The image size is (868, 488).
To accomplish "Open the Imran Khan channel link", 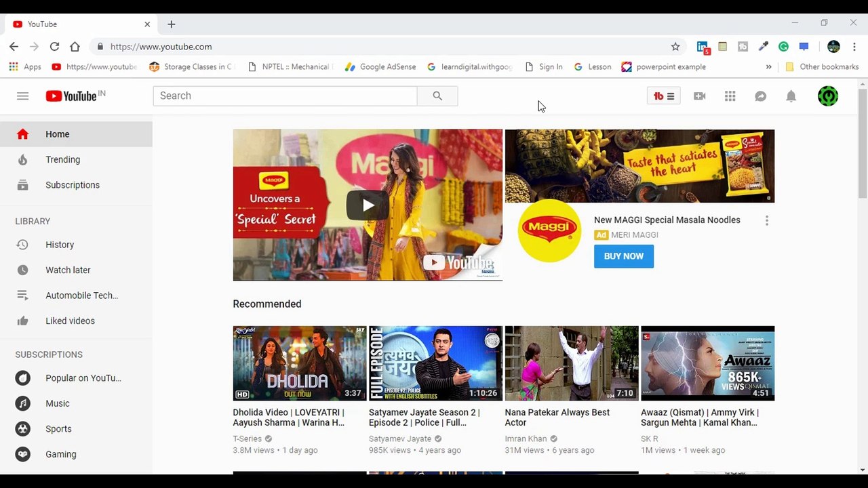I will [526, 439].
